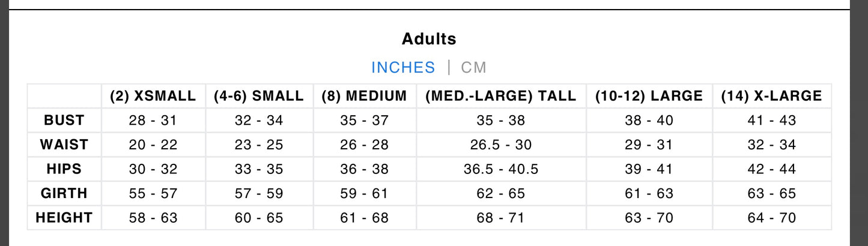Switch size chart units to CM
This screenshot has height=246, width=868.
473,67
